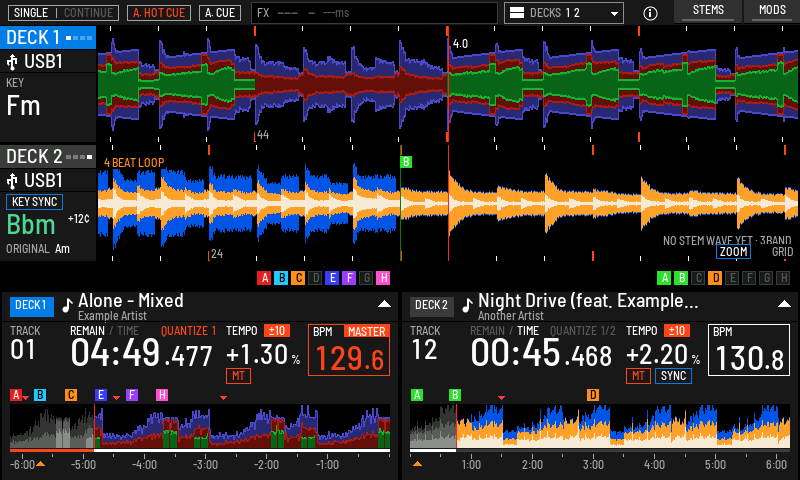Select Deck 1 empty hot cue D slot
800x480 pixels.
[x=315, y=278]
